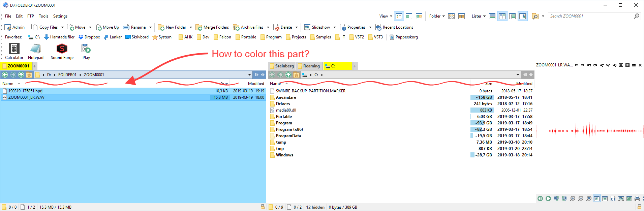Image resolution: width=644 pixels, height=211 pixels.
Task: Expand the left pane path history dropdown
Action: [249, 75]
